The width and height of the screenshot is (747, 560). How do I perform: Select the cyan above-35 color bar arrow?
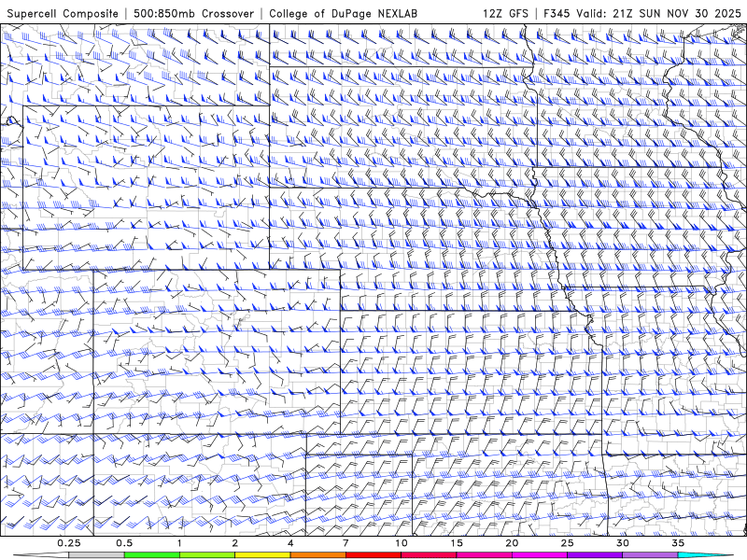click(x=705, y=555)
